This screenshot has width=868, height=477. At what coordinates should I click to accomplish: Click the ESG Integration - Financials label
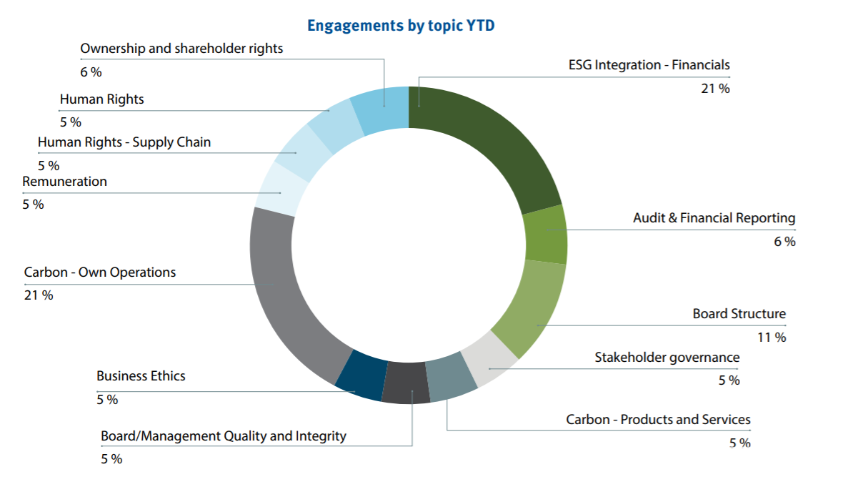point(649,65)
